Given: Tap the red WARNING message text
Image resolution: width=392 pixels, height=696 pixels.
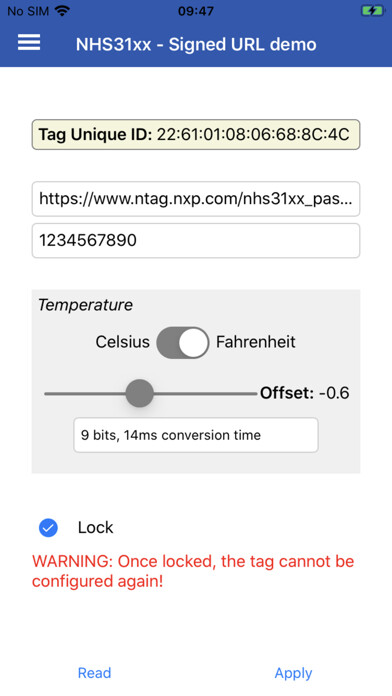Looking at the screenshot, I should [193, 571].
